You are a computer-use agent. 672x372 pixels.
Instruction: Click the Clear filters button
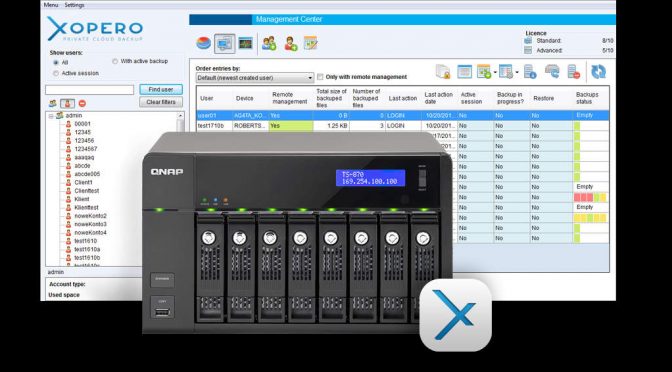tap(161, 102)
